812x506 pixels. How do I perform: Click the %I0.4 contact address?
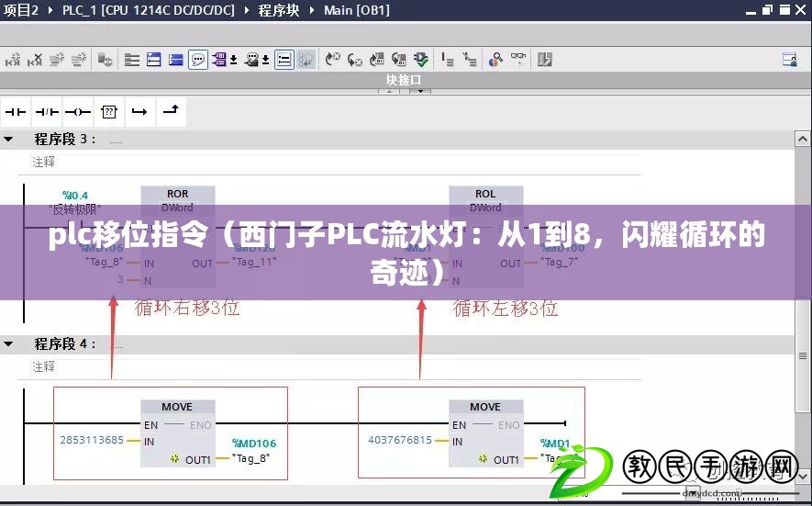click(75, 196)
